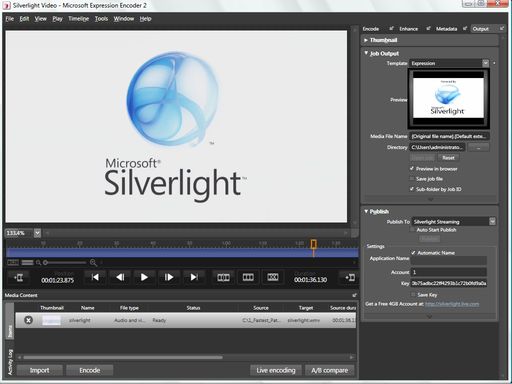Open the Play menu
The image size is (512, 384).
[x=57, y=19]
